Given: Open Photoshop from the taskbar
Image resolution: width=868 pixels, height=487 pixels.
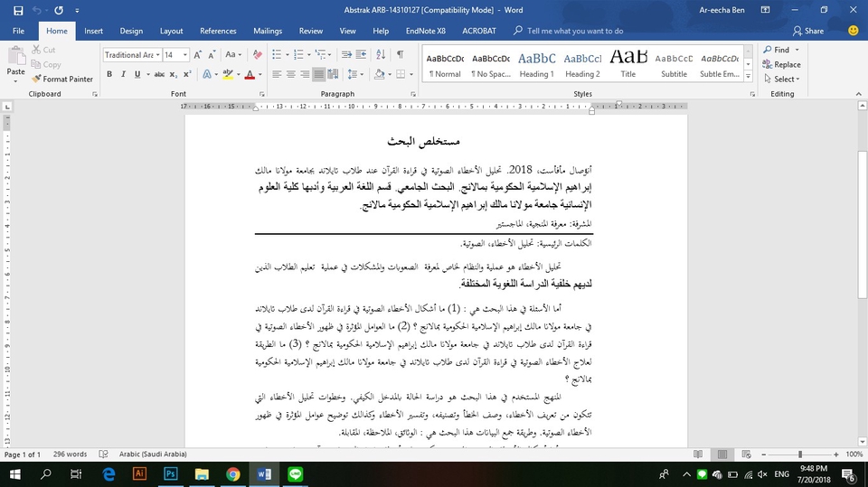Looking at the screenshot, I should pos(171,474).
